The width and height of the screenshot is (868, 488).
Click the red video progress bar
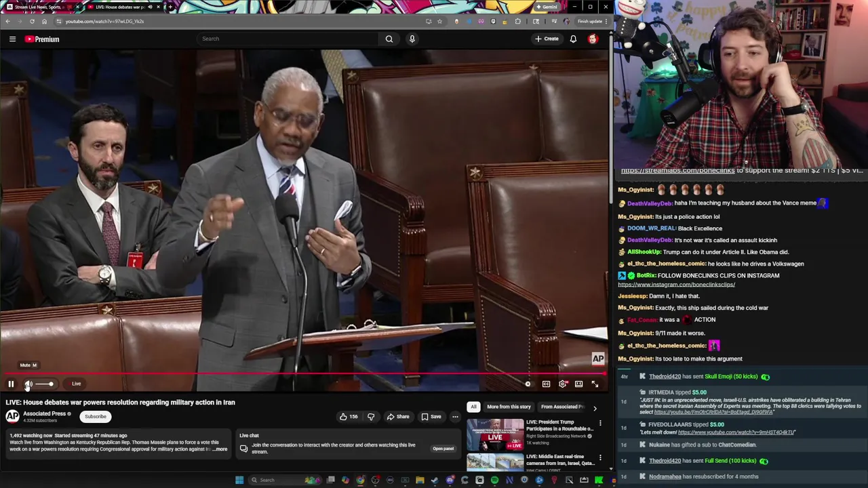[x=304, y=373]
